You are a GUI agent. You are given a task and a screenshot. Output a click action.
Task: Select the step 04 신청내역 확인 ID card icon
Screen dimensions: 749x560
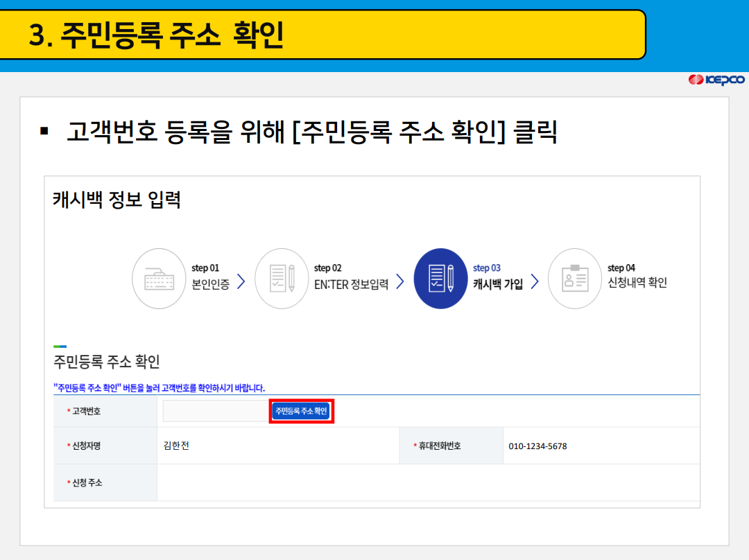pyautogui.click(x=575, y=279)
